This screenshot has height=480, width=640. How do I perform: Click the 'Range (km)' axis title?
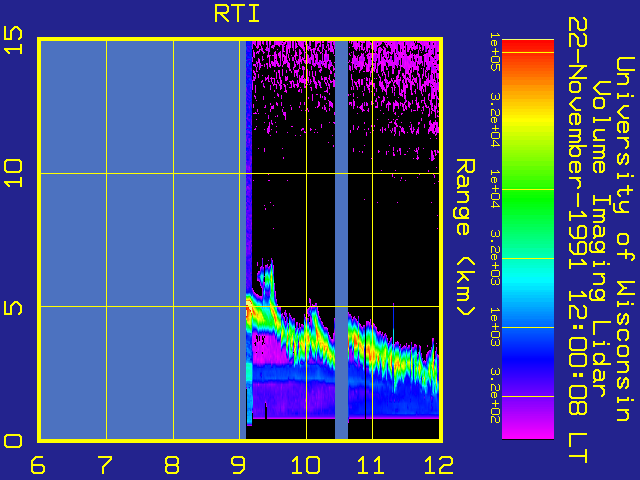[465, 238]
